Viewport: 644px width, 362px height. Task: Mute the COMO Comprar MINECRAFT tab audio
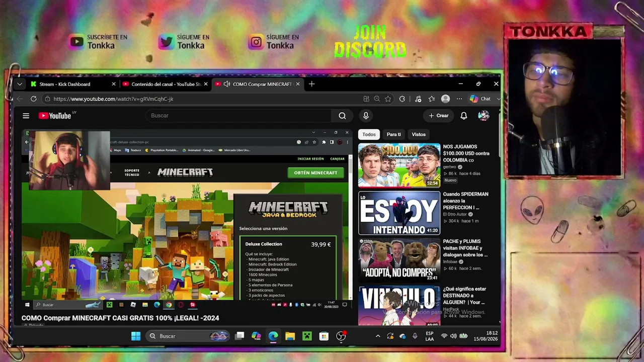tap(227, 84)
